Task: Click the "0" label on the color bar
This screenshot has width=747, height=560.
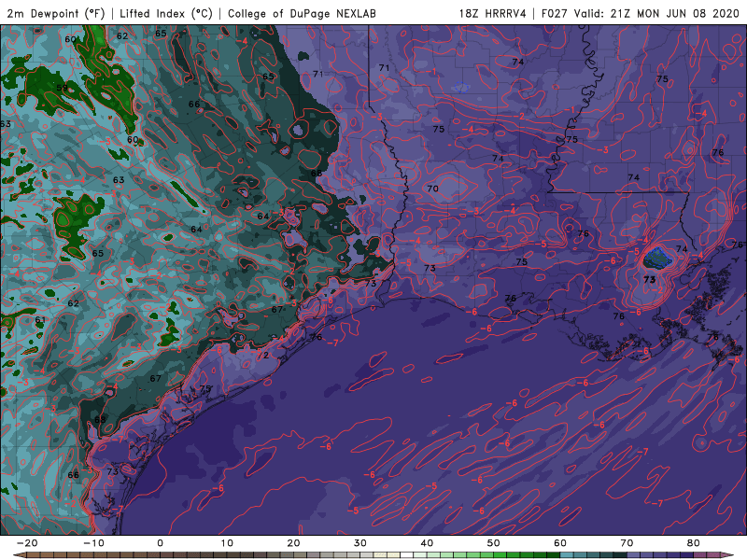Action: pyautogui.click(x=160, y=543)
